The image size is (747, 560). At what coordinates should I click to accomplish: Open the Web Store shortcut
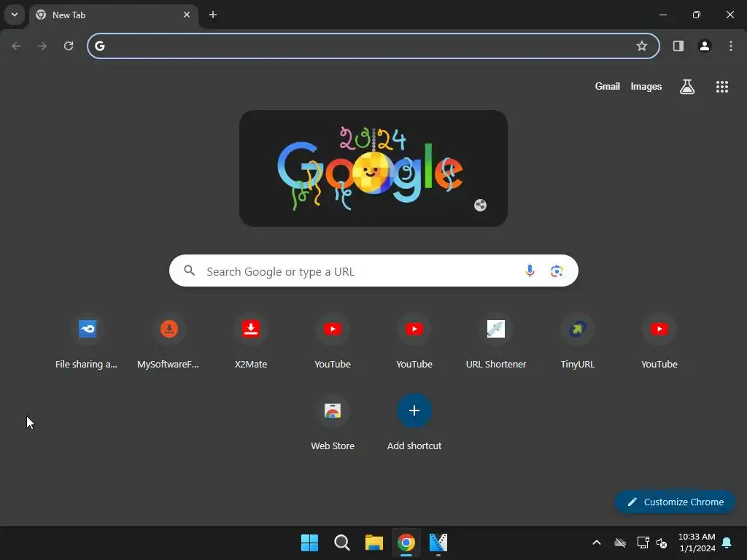[x=333, y=424]
